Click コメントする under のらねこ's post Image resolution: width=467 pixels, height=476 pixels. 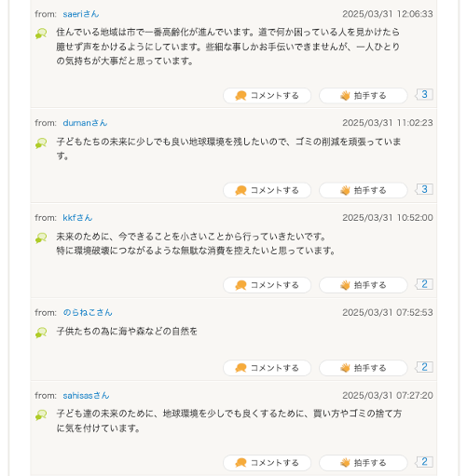[267, 368]
